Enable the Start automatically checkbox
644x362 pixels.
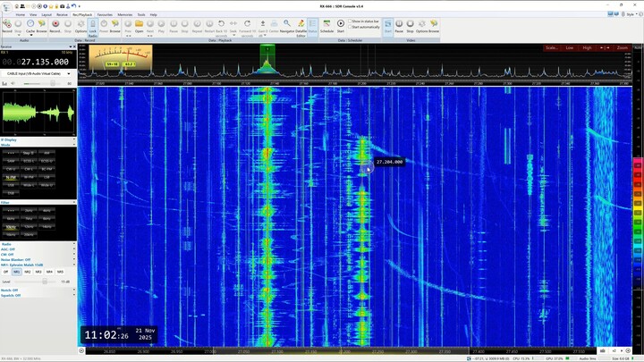[x=351, y=27]
